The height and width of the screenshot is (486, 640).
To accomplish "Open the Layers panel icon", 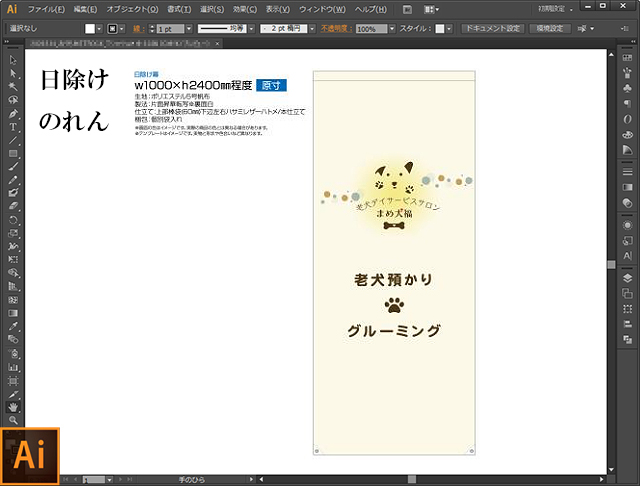I will click(x=627, y=277).
